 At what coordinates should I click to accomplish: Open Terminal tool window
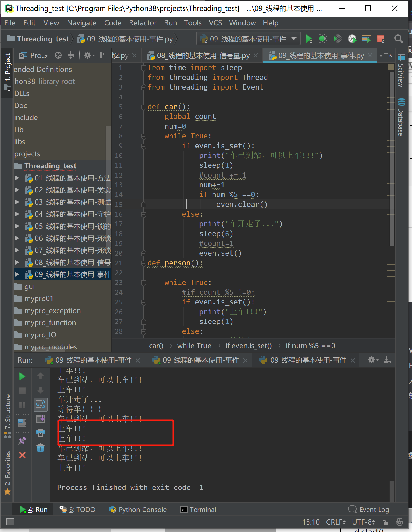(x=198, y=509)
